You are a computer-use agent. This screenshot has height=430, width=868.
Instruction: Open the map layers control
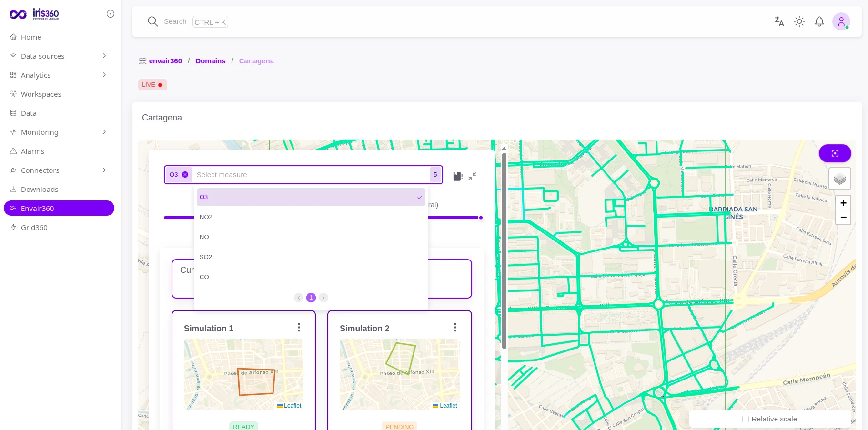click(x=840, y=179)
